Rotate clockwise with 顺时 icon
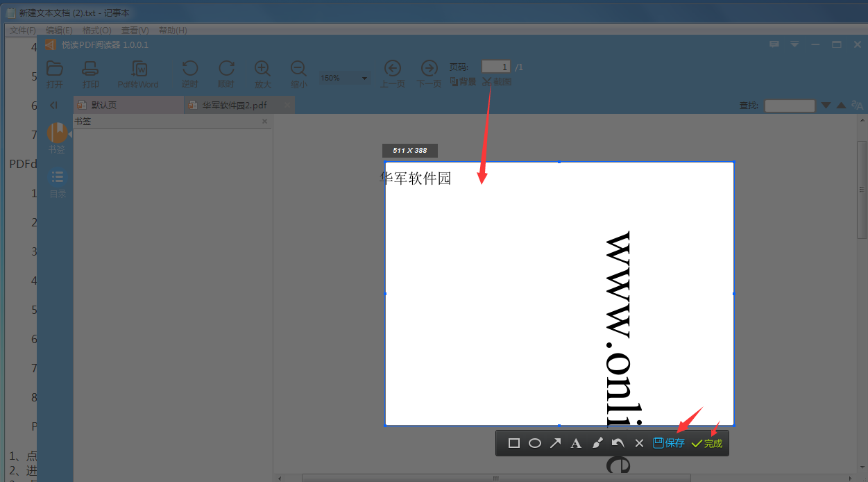868x482 pixels. coord(226,74)
